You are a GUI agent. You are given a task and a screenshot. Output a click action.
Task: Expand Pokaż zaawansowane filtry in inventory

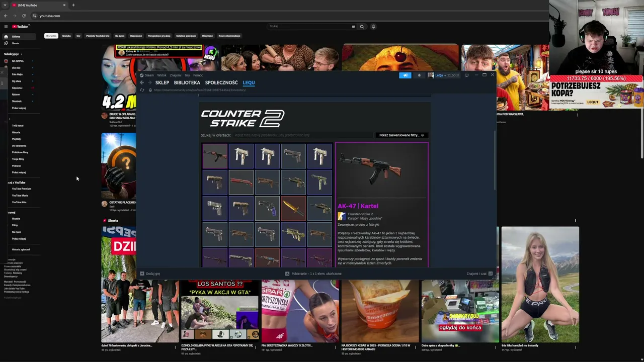[x=401, y=135]
